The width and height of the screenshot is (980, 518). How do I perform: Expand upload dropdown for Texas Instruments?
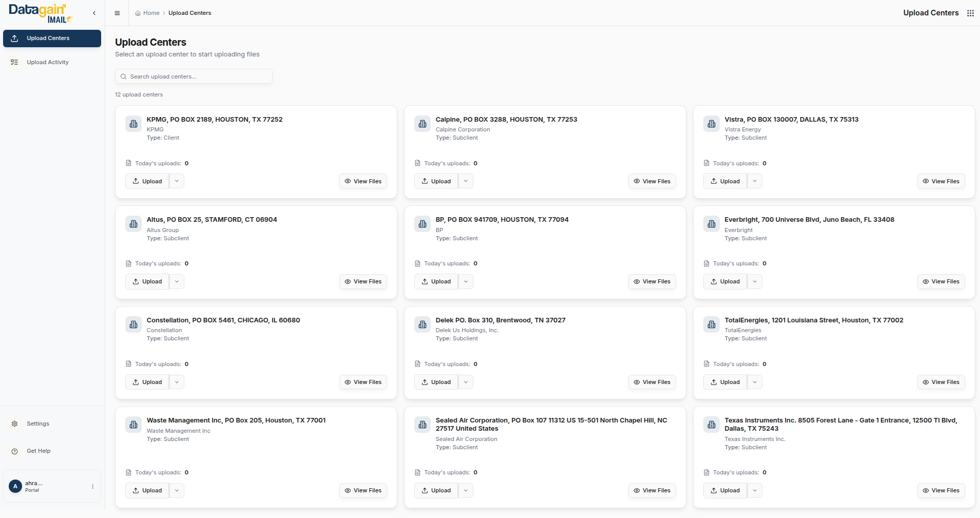(755, 490)
